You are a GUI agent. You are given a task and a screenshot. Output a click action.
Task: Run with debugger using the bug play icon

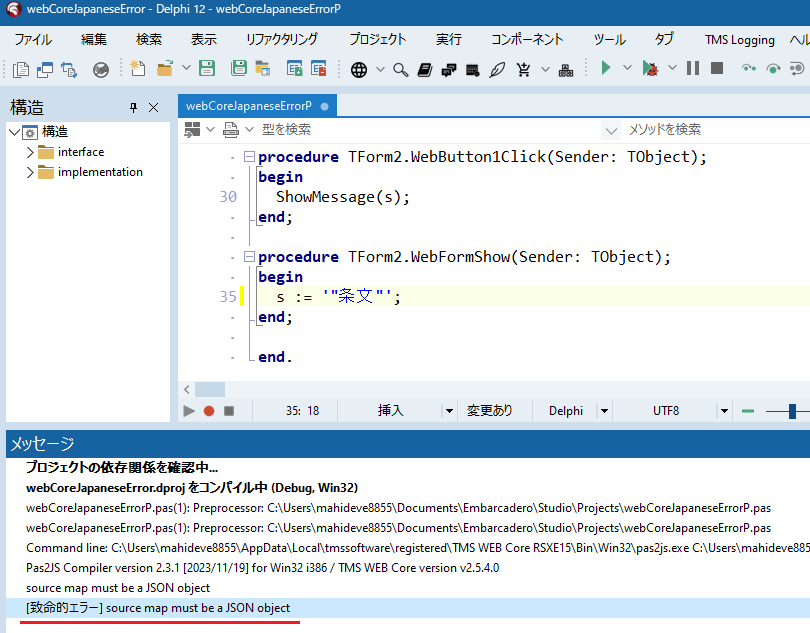(650, 68)
